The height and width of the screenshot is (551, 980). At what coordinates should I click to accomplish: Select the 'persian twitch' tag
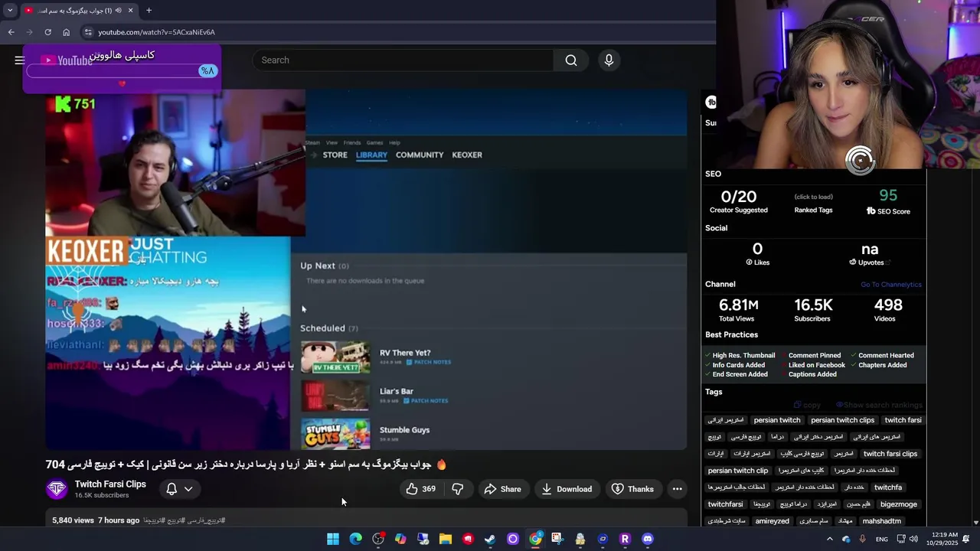776,420
